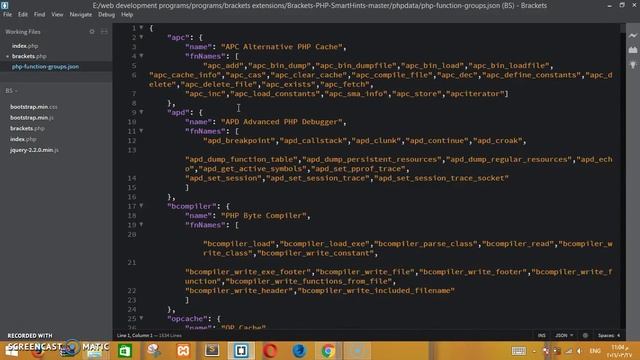This screenshot has height=360, width=640.
Task: Change indentation via Spaces: 4 setting
Action: click(609, 336)
